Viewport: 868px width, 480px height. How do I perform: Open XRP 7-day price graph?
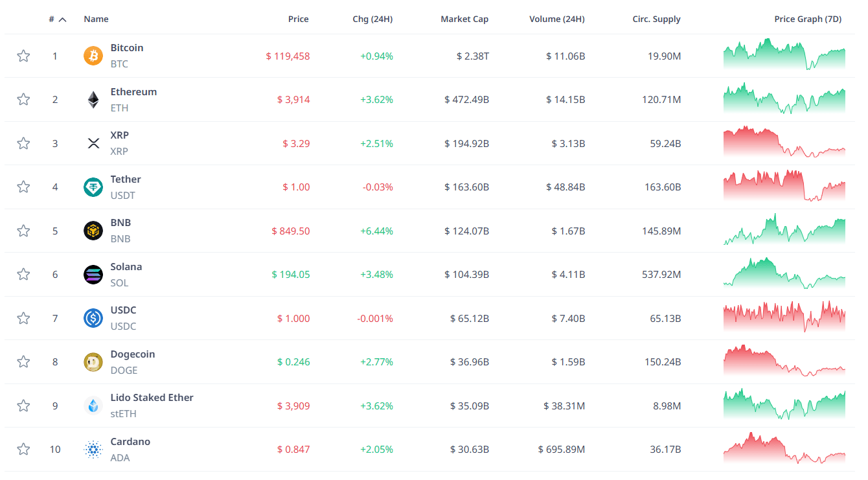[x=784, y=141]
